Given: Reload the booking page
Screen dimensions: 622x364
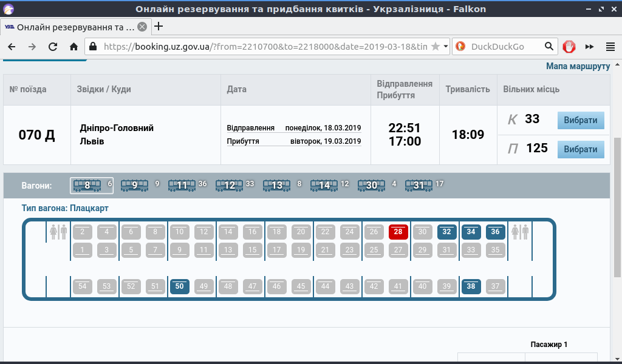Looking at the screenshot, I should 52,46.
